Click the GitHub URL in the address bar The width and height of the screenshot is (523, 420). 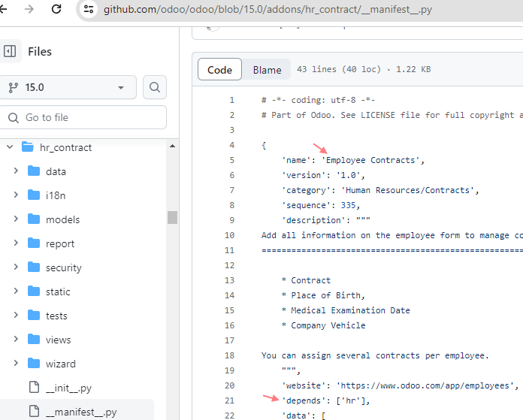pyautogui.click(x=268, y=9)
